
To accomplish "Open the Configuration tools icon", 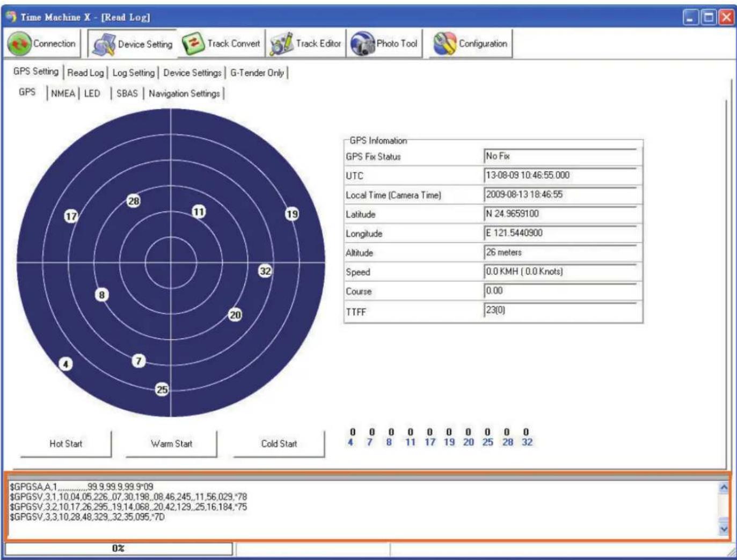I will click(x=444, y=44).
